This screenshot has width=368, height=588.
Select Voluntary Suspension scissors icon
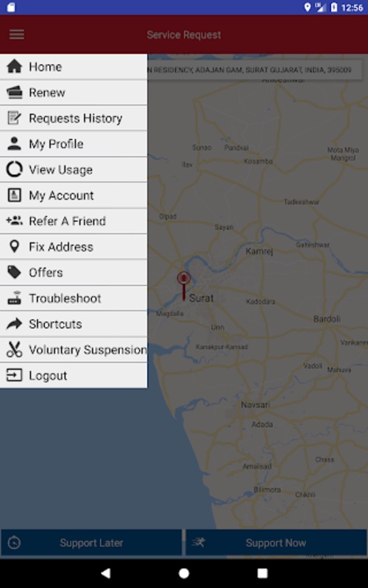[x=14, y=350]
